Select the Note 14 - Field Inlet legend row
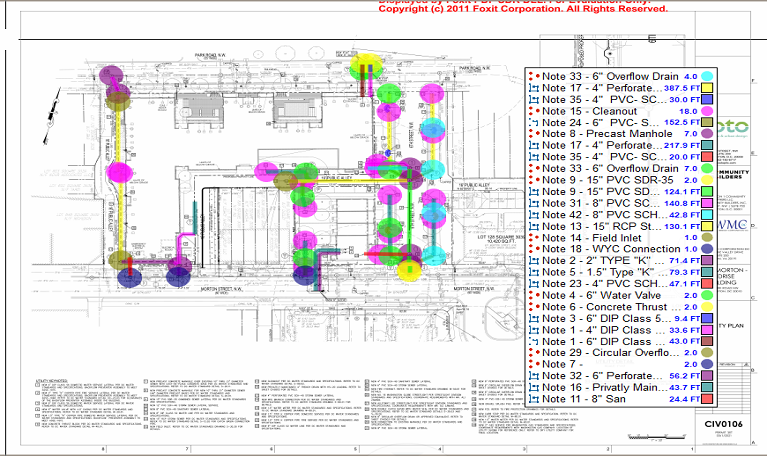This screenshot has height=456, width=767. pyautogui.click(x=621, y=238)
